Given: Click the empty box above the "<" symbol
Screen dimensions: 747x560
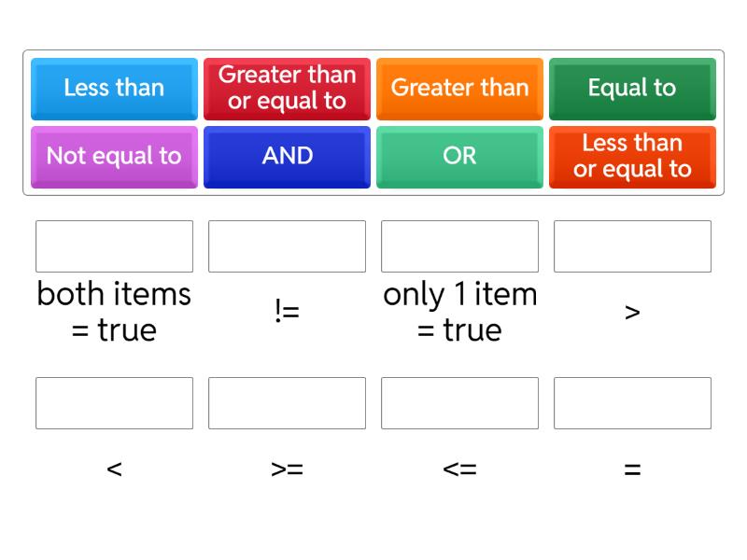Looking at the screenshot, I should coord(114,403).
